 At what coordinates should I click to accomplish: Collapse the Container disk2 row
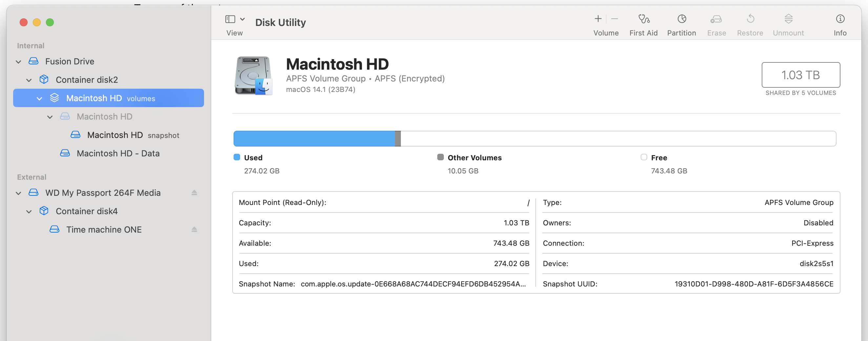[x=29, y=80]
